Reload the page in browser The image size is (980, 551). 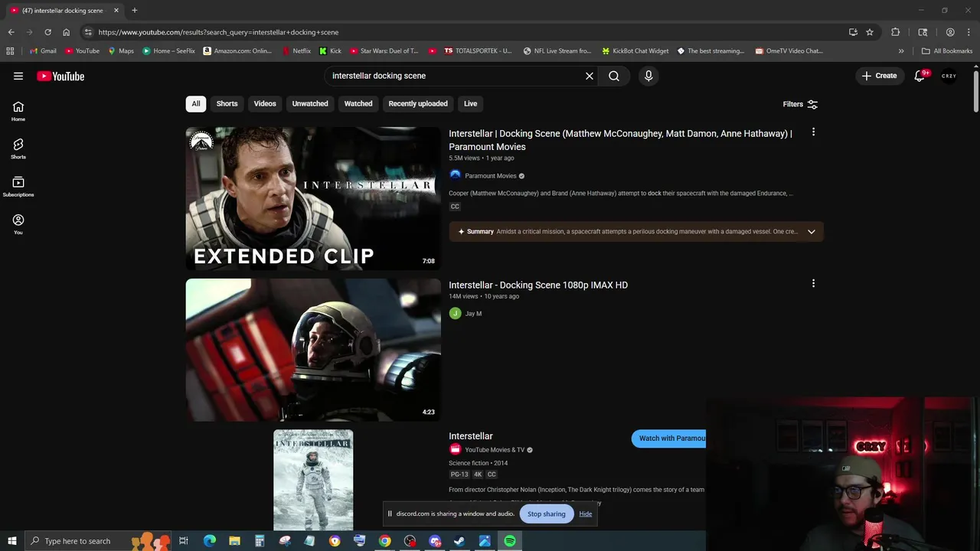[x=47, y=32]
